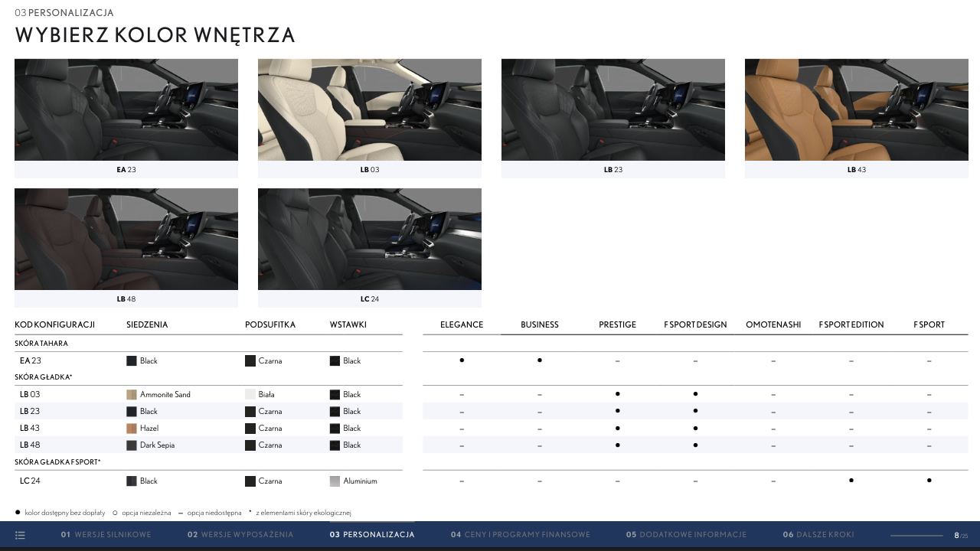This screenshot has height=551, width=980.
Task: Pick the Hazel seat color swatch
Action: click(132, 429)
